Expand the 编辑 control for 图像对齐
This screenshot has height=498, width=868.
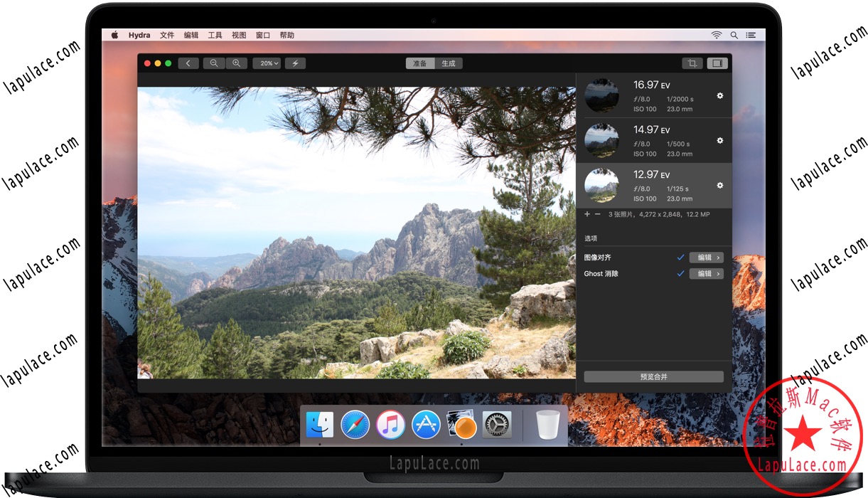[x=706, y=257]
